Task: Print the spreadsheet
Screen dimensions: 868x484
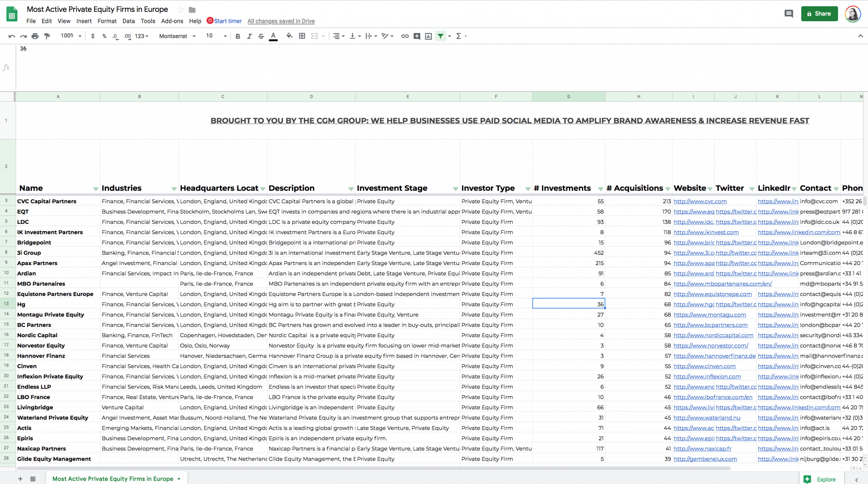Action: click(35, 36)
